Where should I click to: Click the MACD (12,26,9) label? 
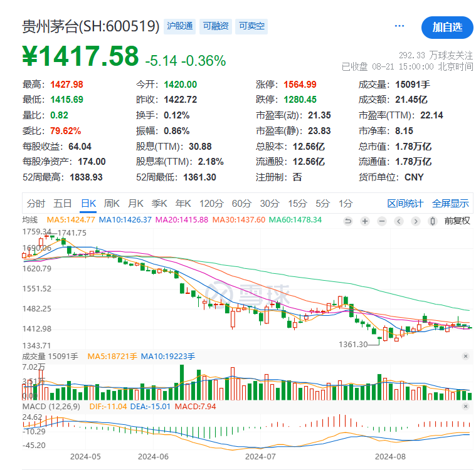point(51,406)
